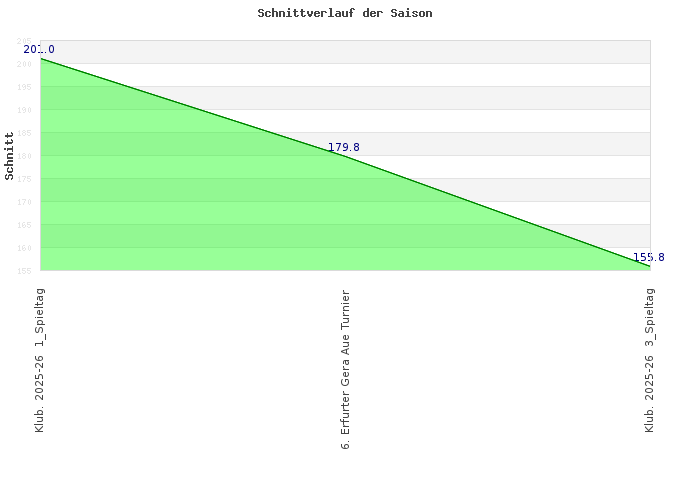
Task: Click the 205 tick on y-axis
Action: click(x=25, y=42)
